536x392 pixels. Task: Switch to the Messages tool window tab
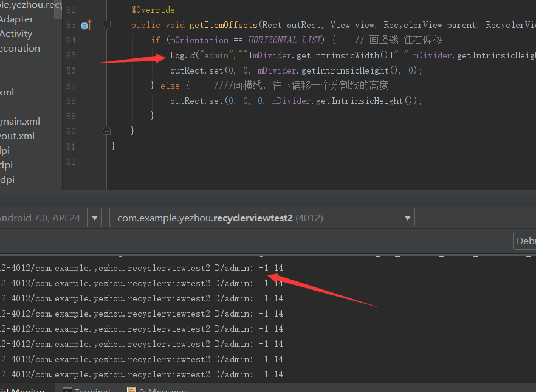click(157, 390)
